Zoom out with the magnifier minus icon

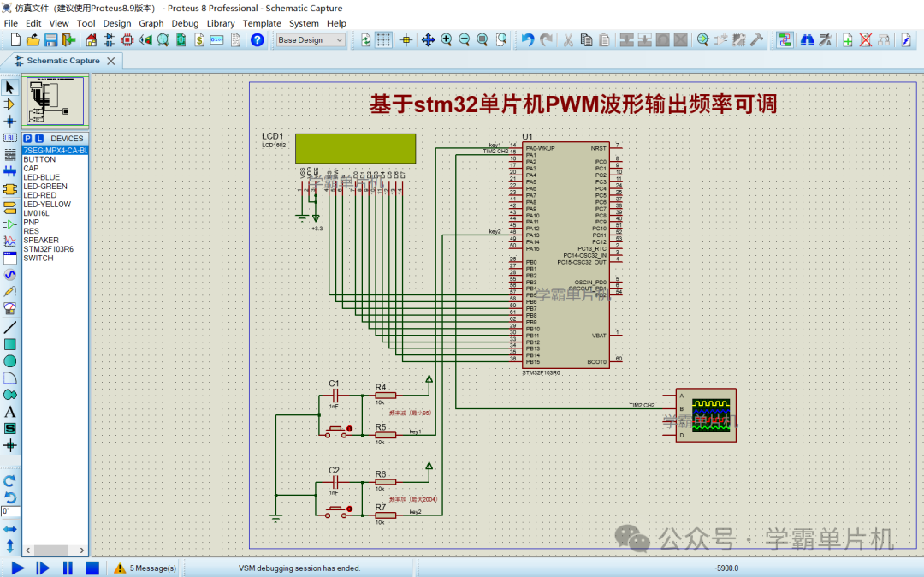465,39
